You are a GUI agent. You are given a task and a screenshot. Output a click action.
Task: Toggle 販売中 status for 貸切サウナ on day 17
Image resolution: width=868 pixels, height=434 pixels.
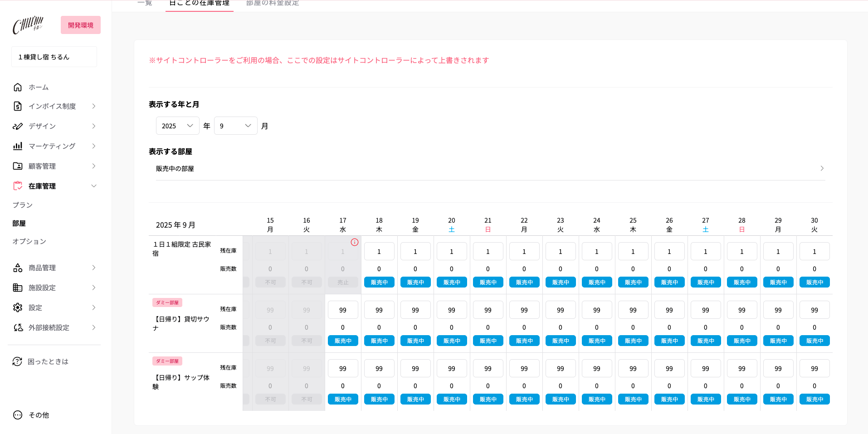(343, 341)
